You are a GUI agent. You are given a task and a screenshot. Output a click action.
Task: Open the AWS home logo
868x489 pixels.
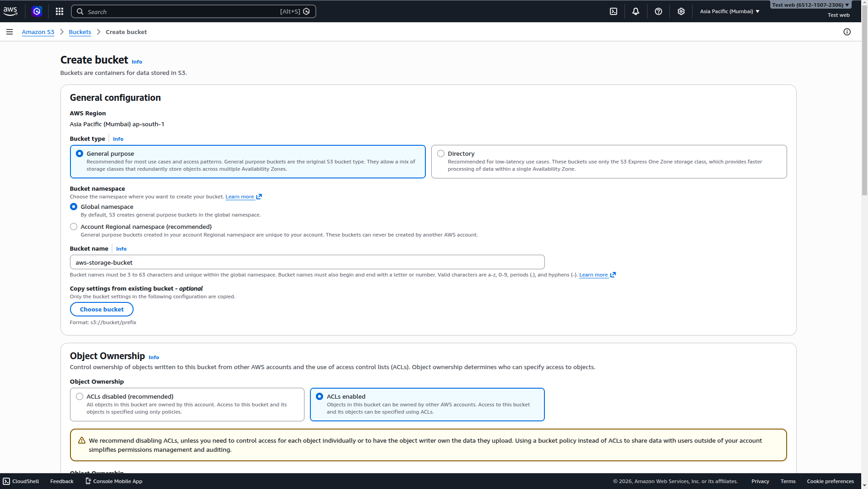coord(10,11)
